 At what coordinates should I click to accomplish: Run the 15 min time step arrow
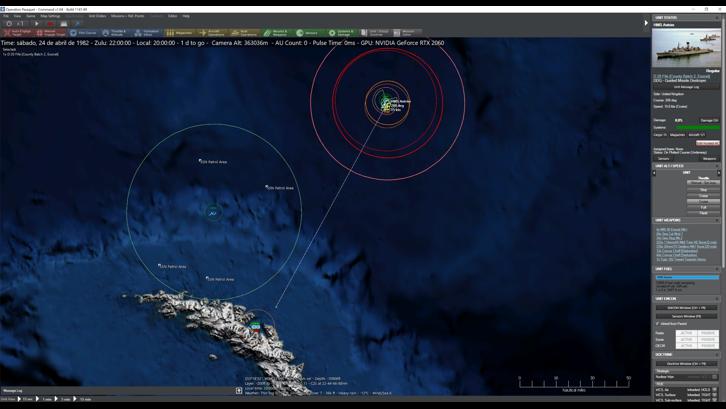(75, 399)
